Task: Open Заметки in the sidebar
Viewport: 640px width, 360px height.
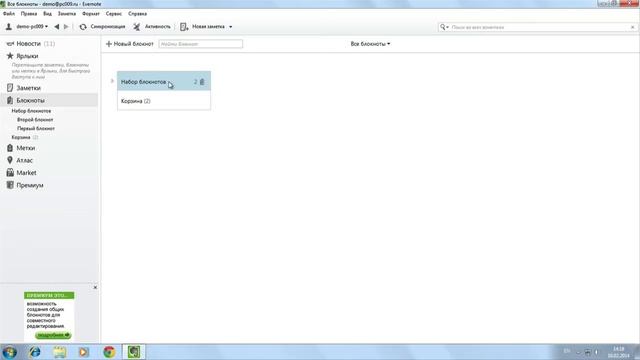Action: 28,88
